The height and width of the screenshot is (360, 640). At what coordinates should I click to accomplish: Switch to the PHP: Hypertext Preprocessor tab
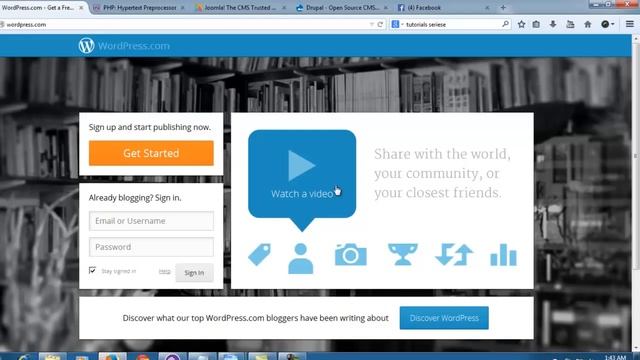139,7
